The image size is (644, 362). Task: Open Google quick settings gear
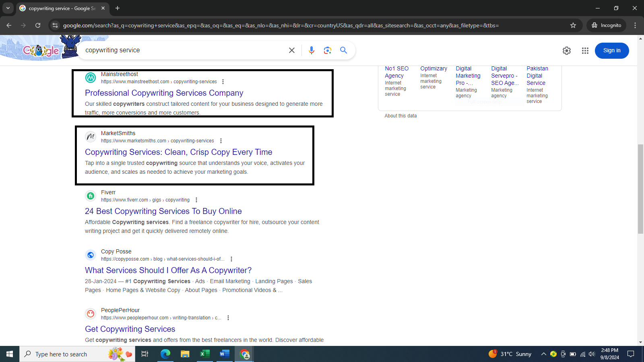567,51
